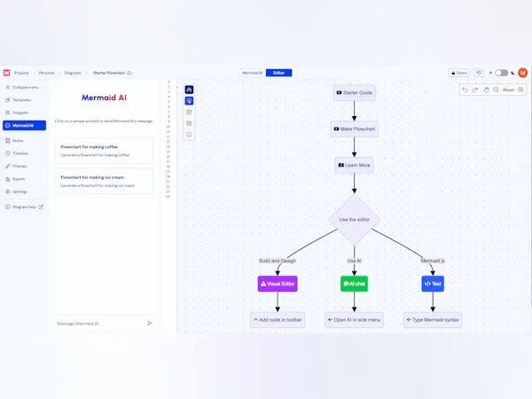Click the Build and Design edge label

click(x=278, y=261)
